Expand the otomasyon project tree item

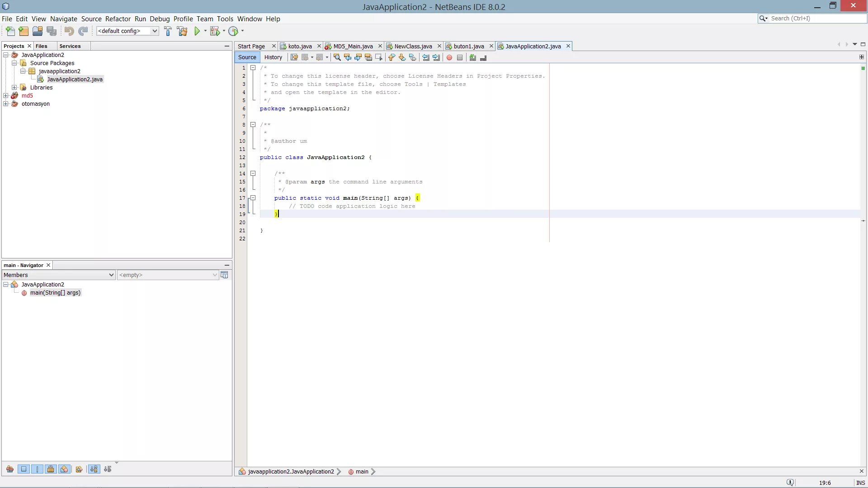(x=5, y=103)
